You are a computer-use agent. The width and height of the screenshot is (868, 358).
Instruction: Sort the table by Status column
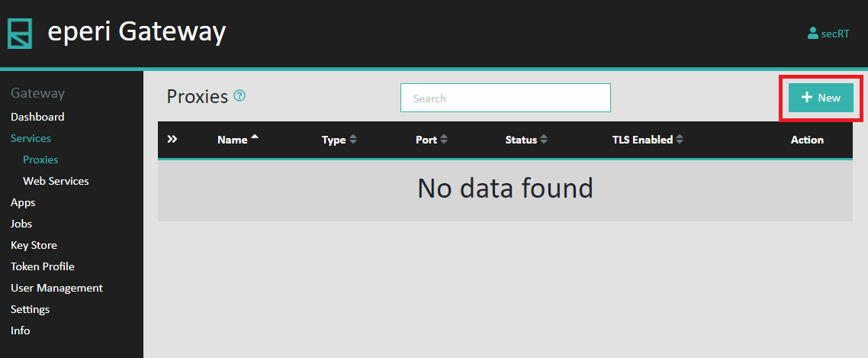click(x=526, y=140)
